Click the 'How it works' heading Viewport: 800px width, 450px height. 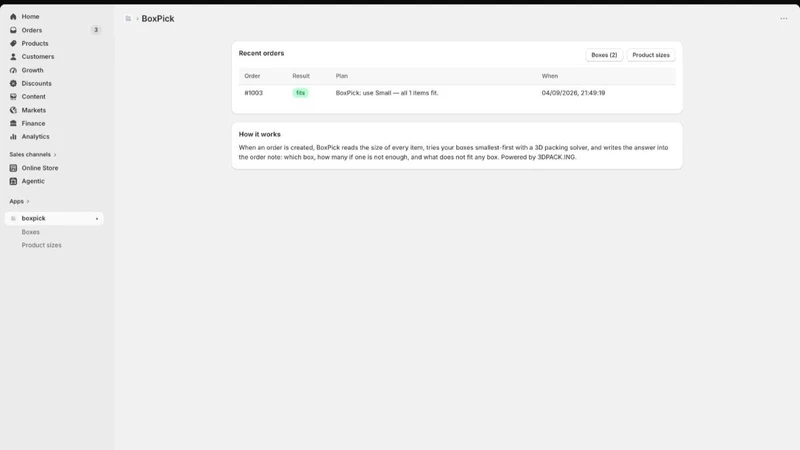(260, 134)
